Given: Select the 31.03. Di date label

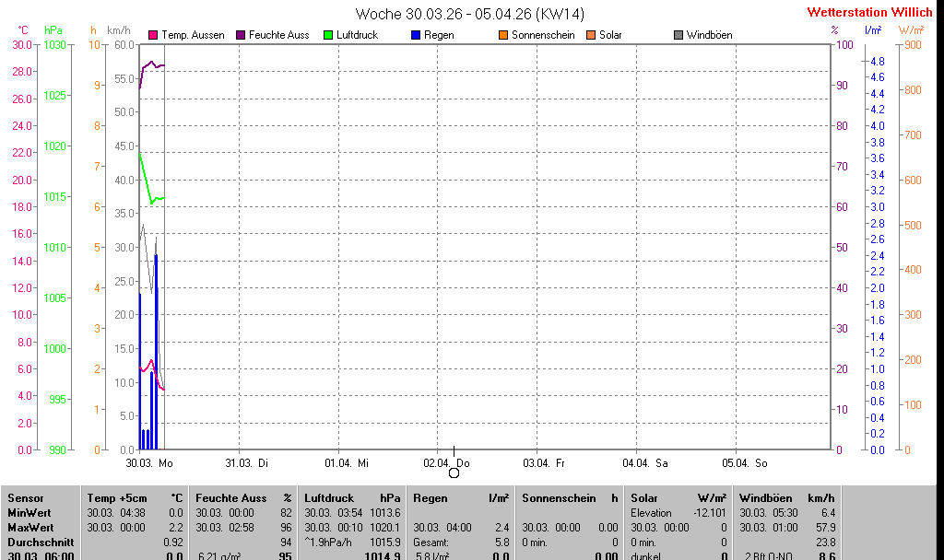Looking at the screenshot, I should [x=247, y=462].
